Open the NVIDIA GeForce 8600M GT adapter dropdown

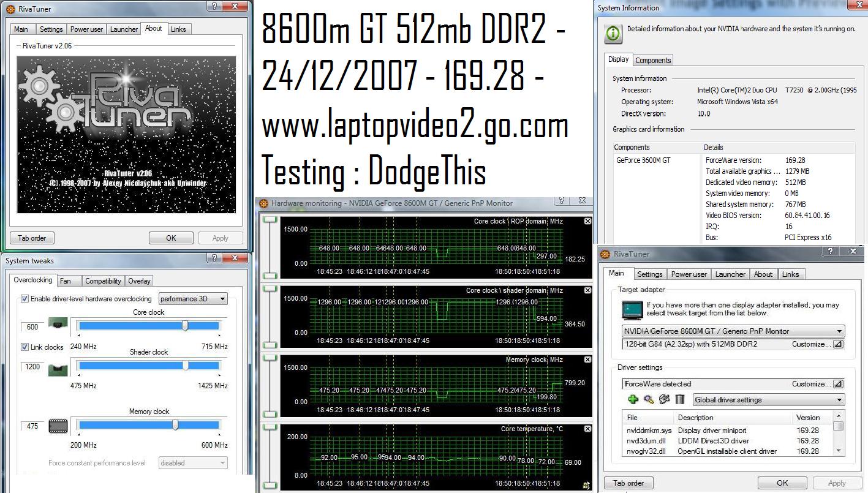coord(733,331)
